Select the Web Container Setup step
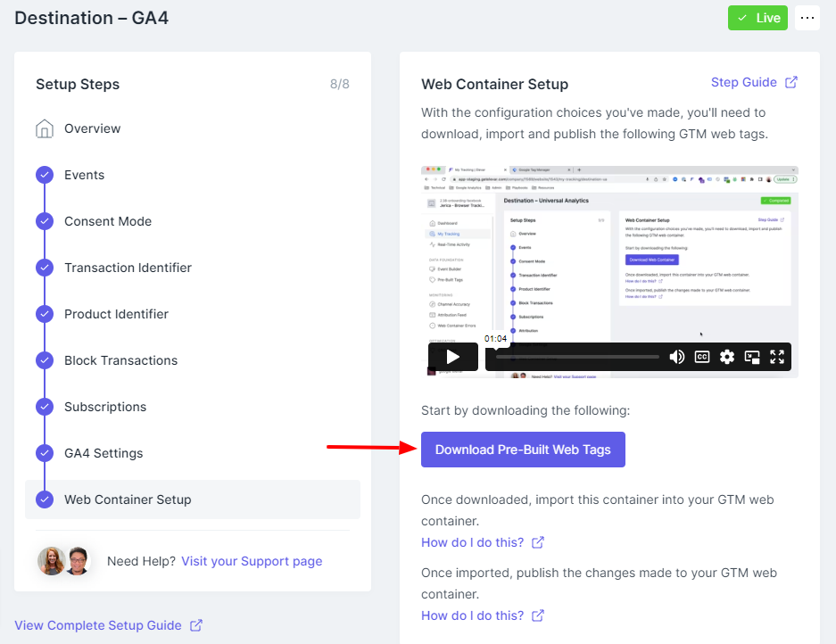Image resolution: width=836 pixels, height=644 pixels. coord(193,500)
